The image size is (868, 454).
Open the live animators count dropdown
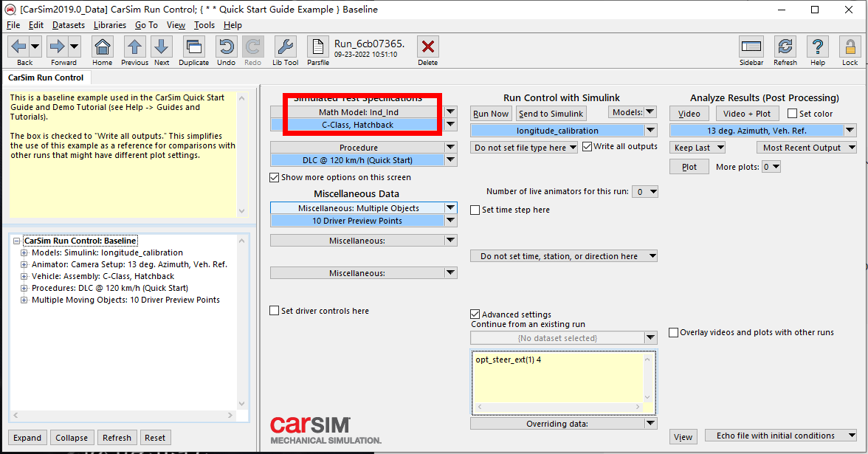[x=645, y=192]
